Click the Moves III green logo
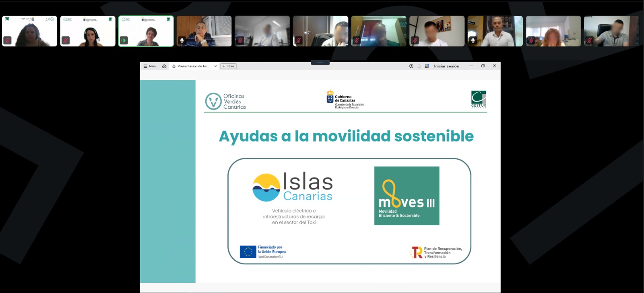The image size is (644, 293). tap(407, 196)
